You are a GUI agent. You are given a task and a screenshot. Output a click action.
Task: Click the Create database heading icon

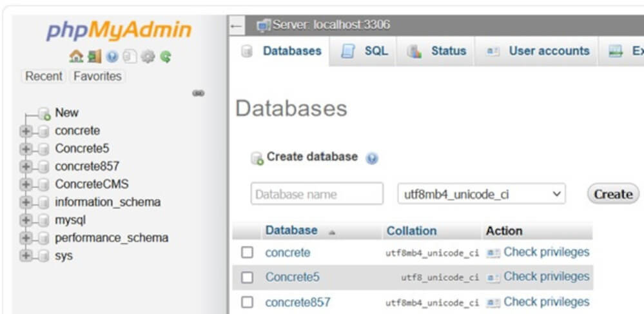coord(257,158)
